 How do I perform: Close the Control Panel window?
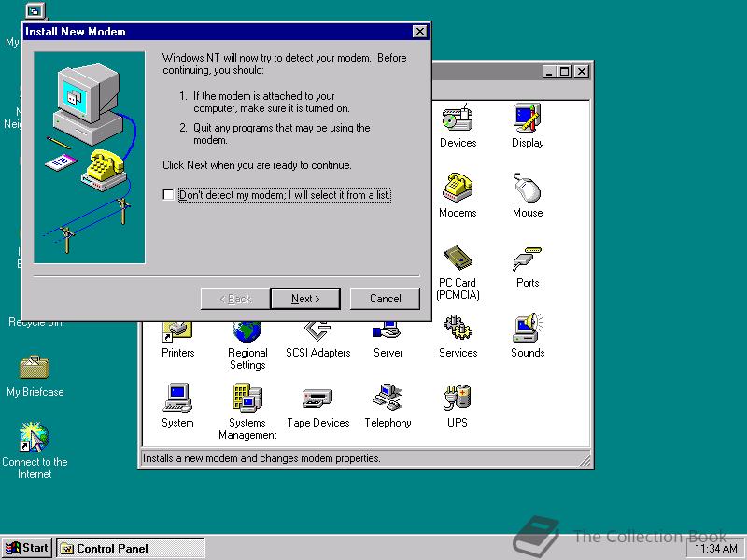[x=581, y=72]
